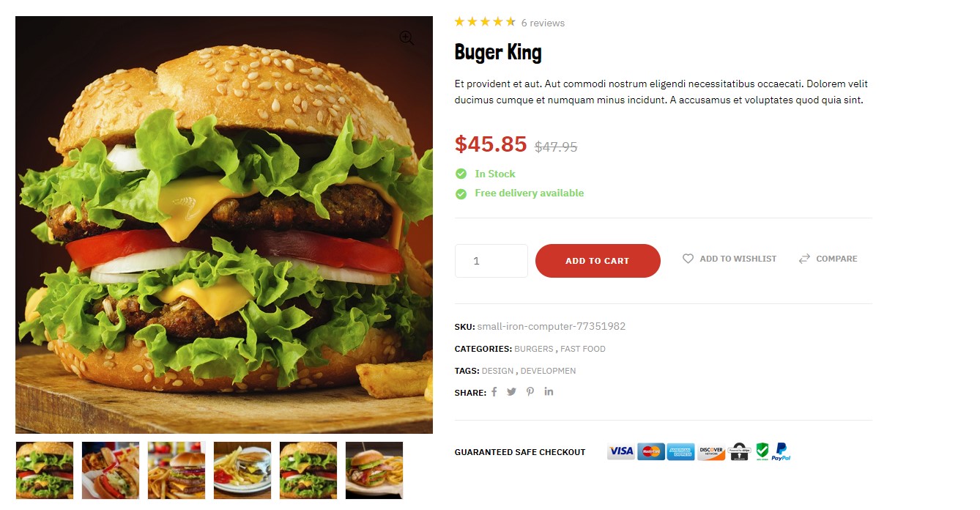The height and width of the screenshot is (510, 980).
Task: Click the compare arrows icon
Action: pyautogui.click(x=804, y=259)
